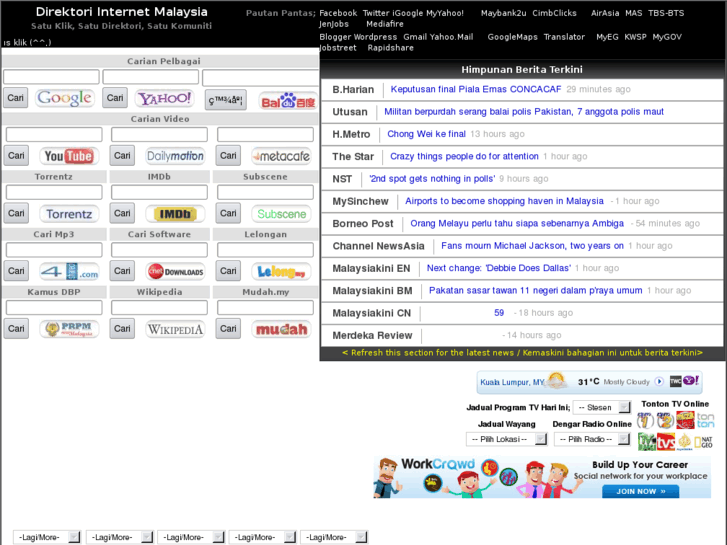Image resolution: width=727 pixels, height=545 pixels.
Task: Click the IMDb logo button
Action: point(175,213)
